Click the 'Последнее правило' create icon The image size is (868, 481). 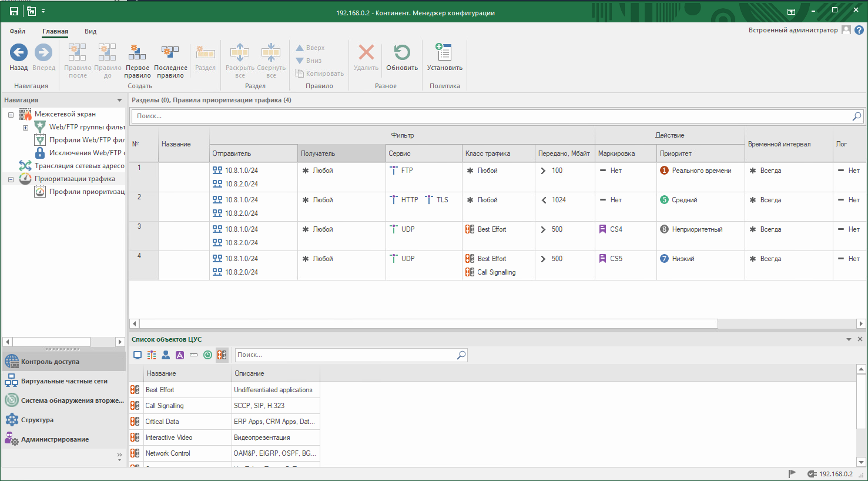(x=170, y=54)
